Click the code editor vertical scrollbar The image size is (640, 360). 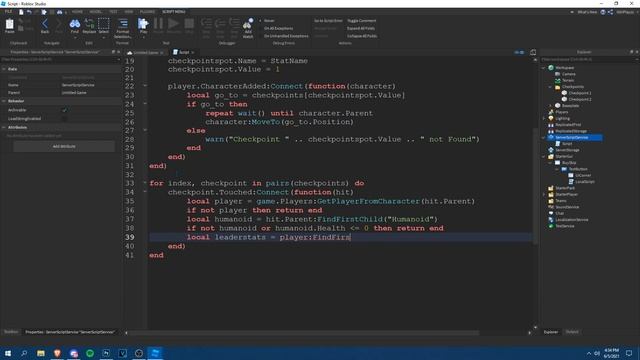click(x=535, y=186)
